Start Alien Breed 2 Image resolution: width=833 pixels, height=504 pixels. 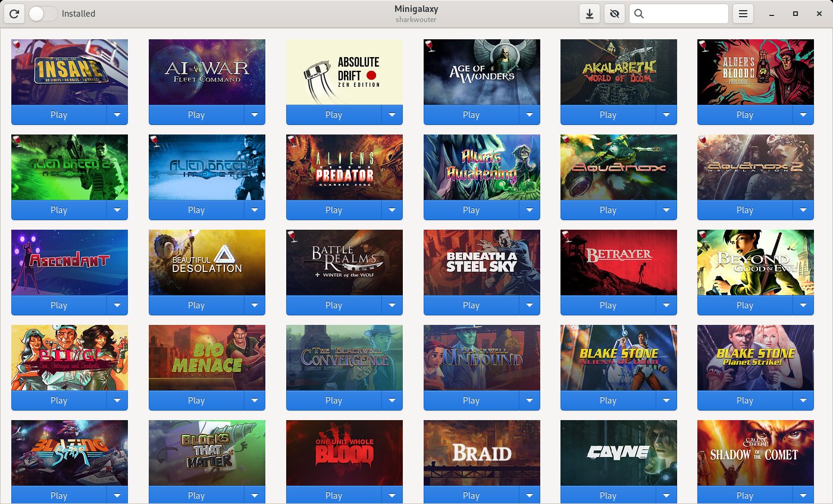59,209
